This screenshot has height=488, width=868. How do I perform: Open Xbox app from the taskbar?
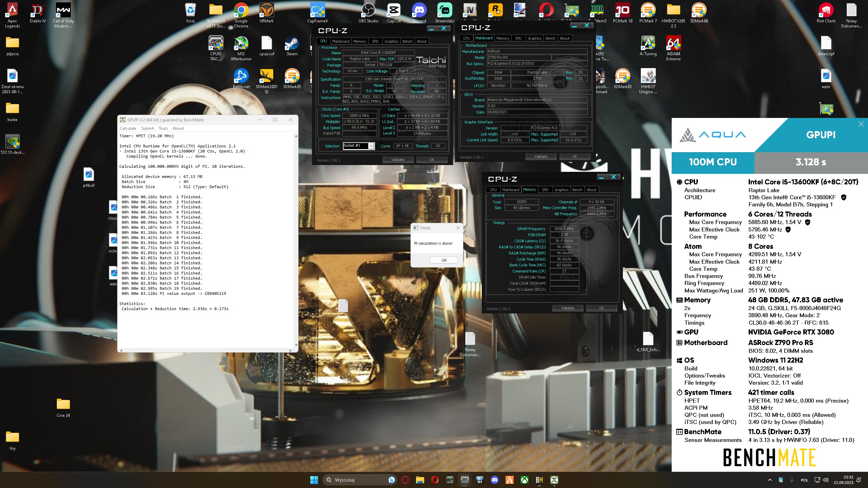524,480
